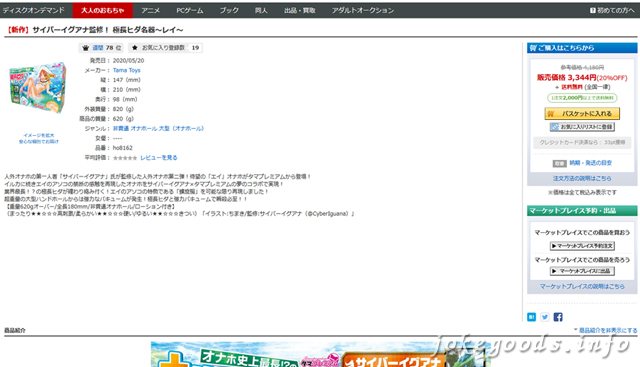Click the average rating stars
The height and width of the screenshot is (367, 640).
[125, 158]
